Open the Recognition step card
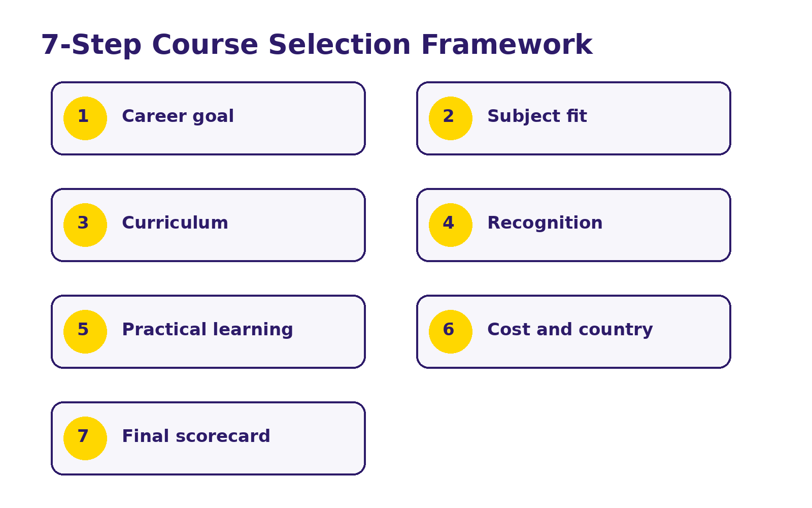Viewport: 812px width, 508px height. point(573,225)
